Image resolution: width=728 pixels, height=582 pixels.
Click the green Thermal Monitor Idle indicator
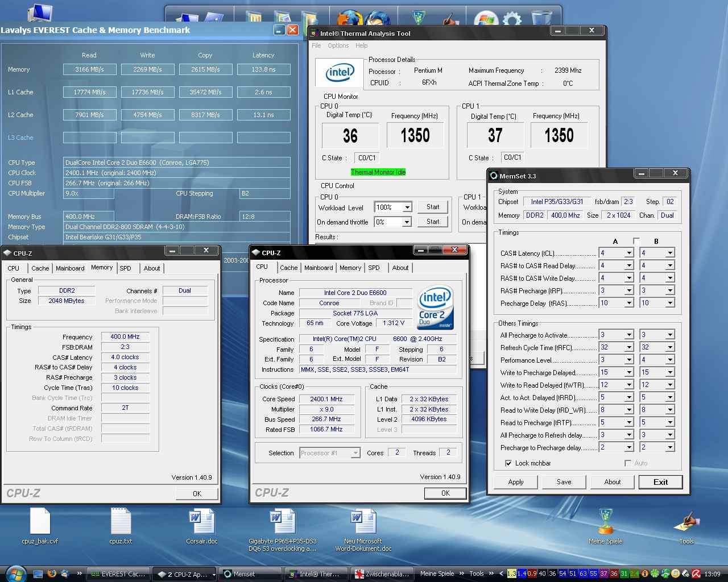point(378,172)
